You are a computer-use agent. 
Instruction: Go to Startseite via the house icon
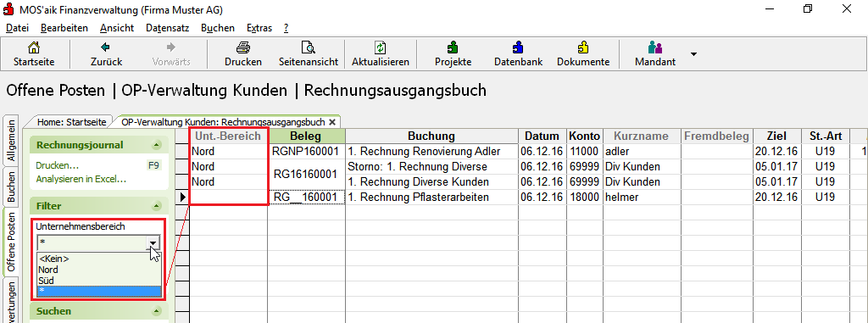coord(34,53)
